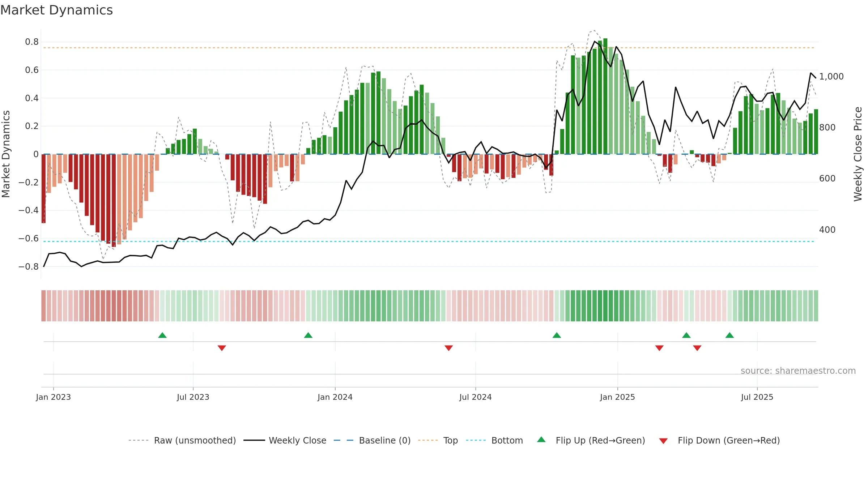The width and height of the screenshot is (868, 488).
Task: Select the Flip Down marker near August 2023
Action: (x=222, y=348)
